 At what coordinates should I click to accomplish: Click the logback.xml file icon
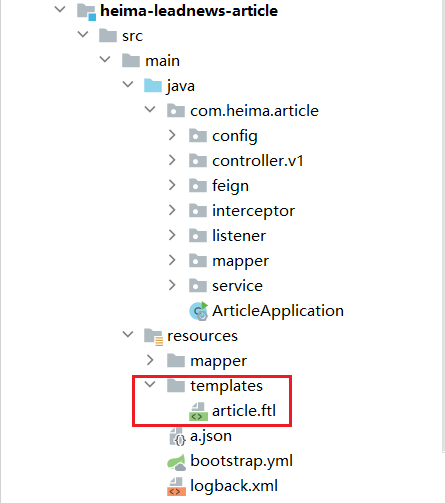click(176, 486)
